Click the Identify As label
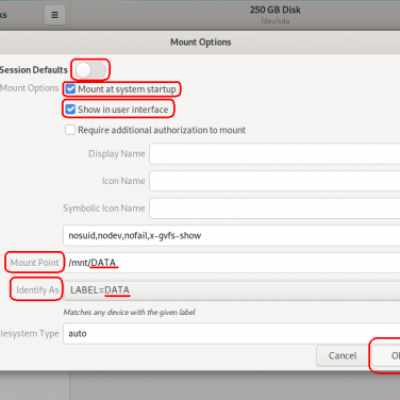The image size is (400, 400). click(37, 290)
